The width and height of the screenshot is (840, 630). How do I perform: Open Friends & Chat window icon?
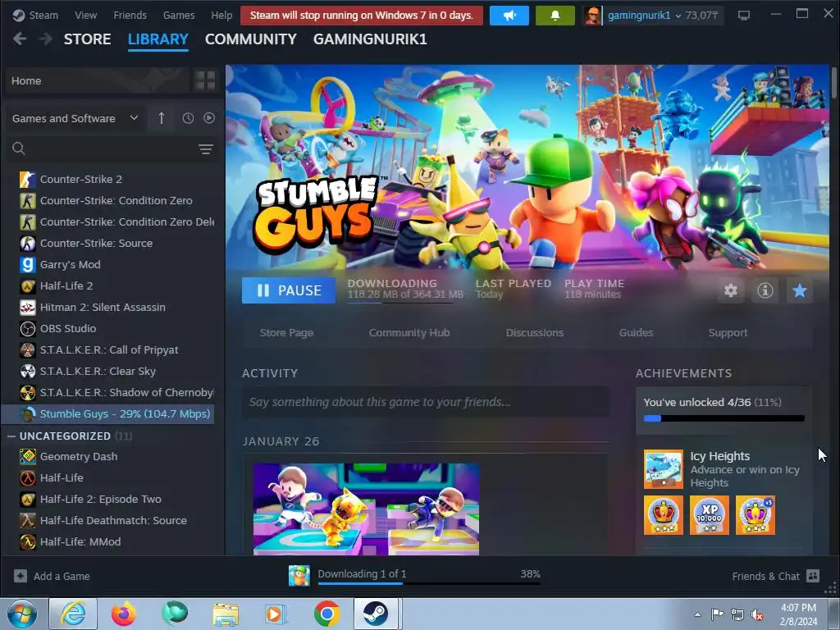[x=813, y=576]
